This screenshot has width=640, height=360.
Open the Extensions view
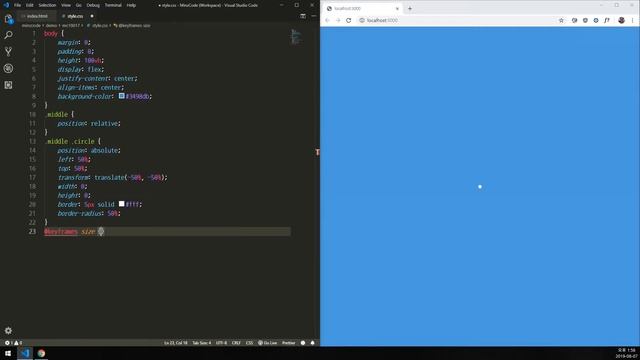point(8,85)
